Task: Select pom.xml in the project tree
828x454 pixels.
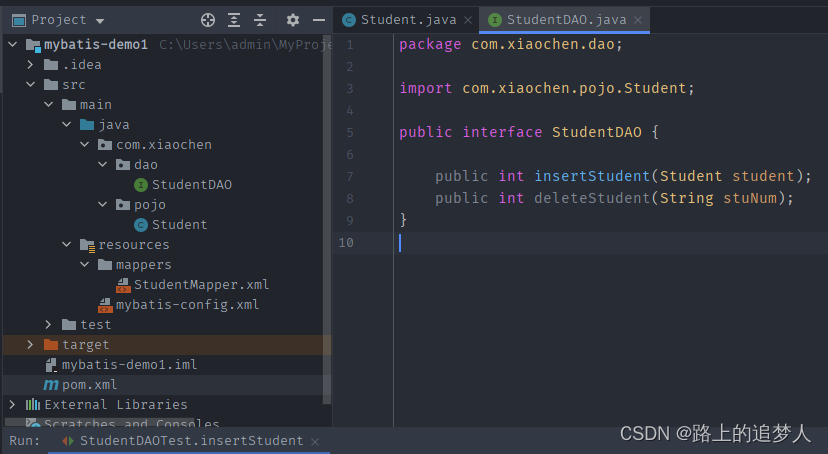Action: [x=89, y=385]
